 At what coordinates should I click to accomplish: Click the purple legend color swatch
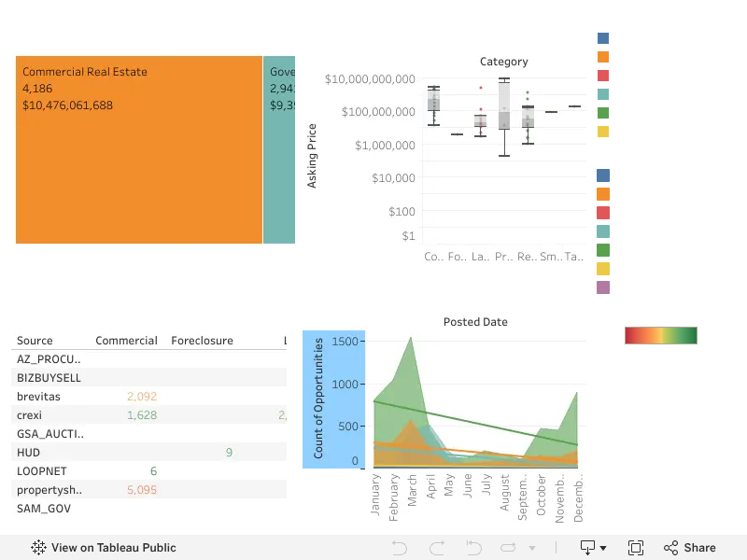coord(603,287)
